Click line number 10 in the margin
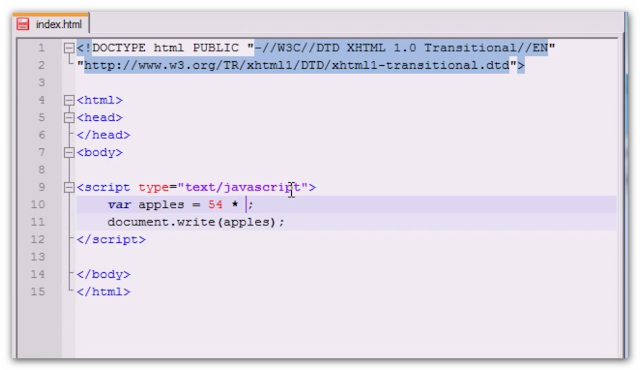640x370 pixels. (x=38, y=204)
